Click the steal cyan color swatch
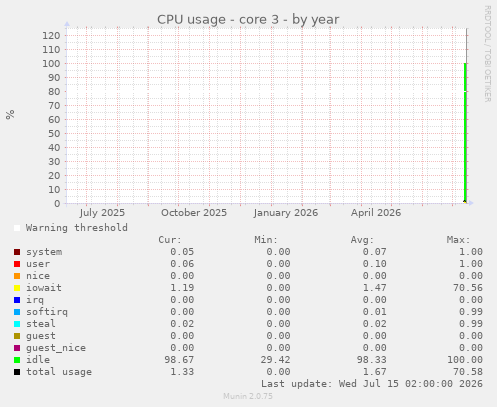Image resolution: width=497 pixels, height=407 pixels. pyautogui.click(x=17, y=324)
